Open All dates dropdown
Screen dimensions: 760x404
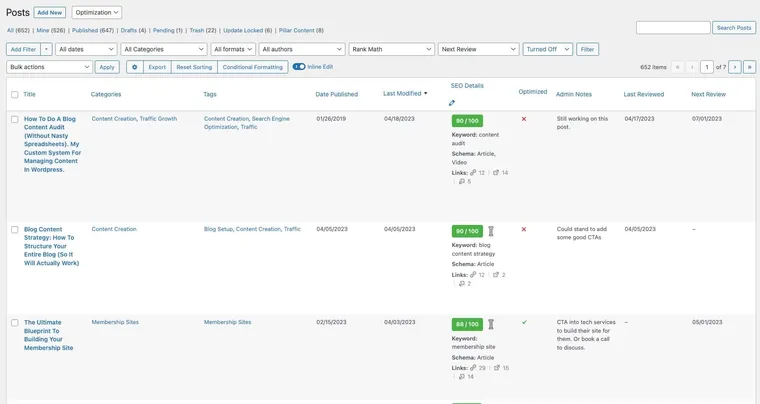pyautogui.click(x=86, y=49)
